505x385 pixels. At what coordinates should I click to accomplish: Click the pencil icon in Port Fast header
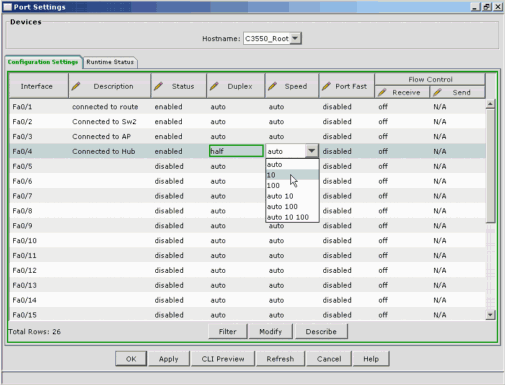(326, 86)
